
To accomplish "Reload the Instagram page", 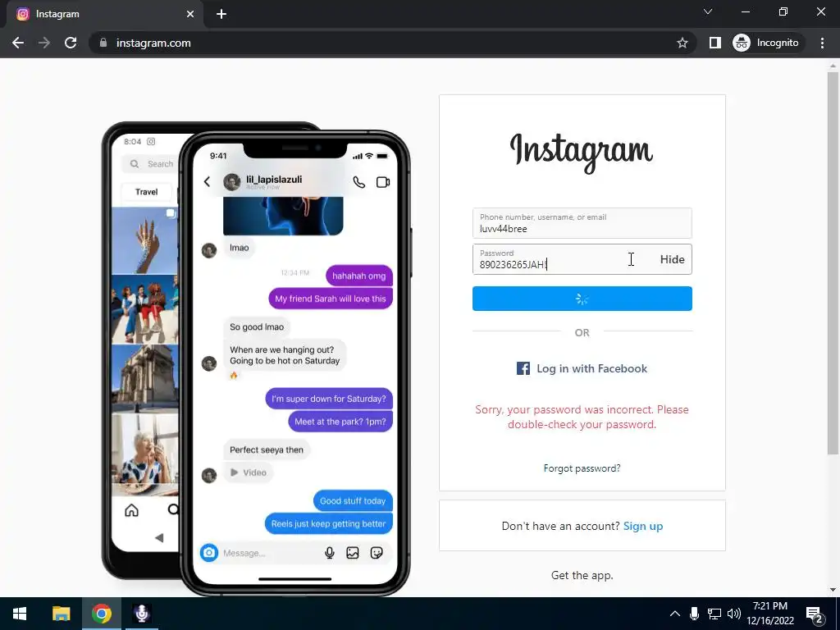I will pos(71,43).
